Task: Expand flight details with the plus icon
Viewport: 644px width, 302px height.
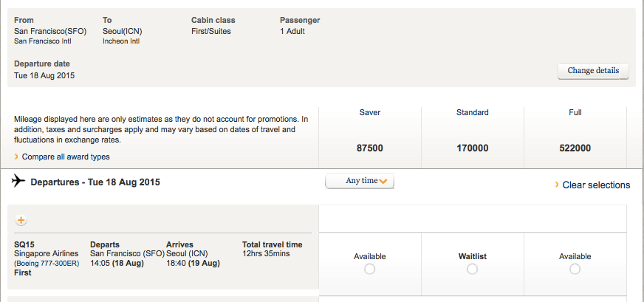Action: (21, 220)
